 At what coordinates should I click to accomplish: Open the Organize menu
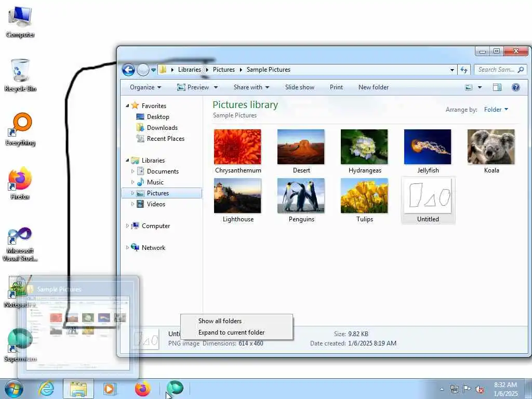click(145, 87)
